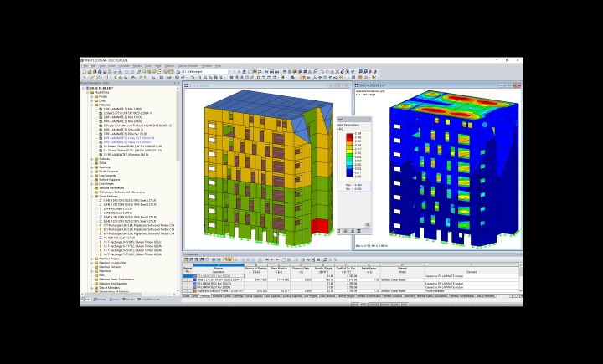Open the Calculate menu
The height and width of the screenshot is (364, 603).
pyautogui.click(x=124, y=66)
